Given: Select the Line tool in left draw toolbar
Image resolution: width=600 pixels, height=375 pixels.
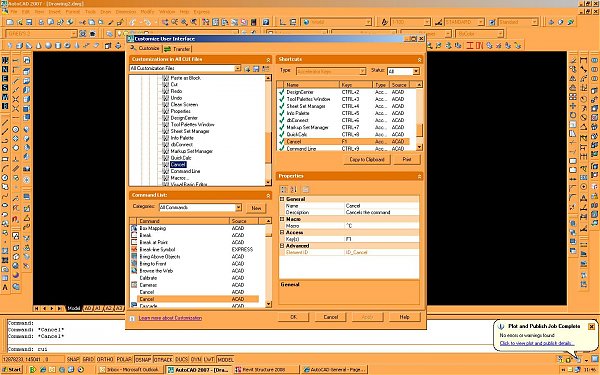Looking at the screenshot, I should [5, 122].
